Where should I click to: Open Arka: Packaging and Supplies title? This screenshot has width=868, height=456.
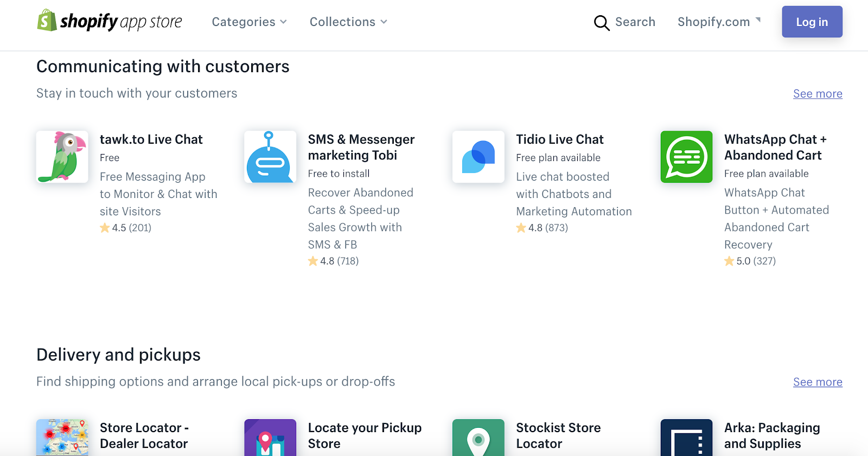tap(772, 436)
